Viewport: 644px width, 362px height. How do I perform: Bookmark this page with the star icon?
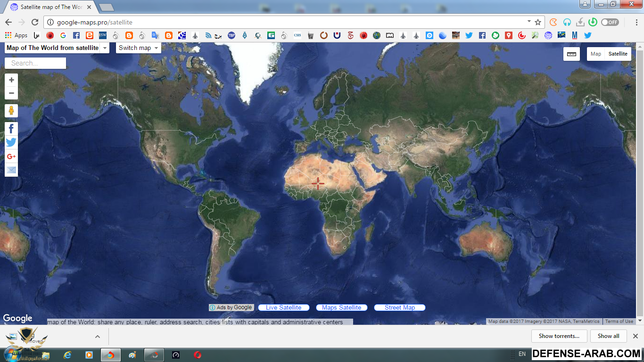click(538, 22)
